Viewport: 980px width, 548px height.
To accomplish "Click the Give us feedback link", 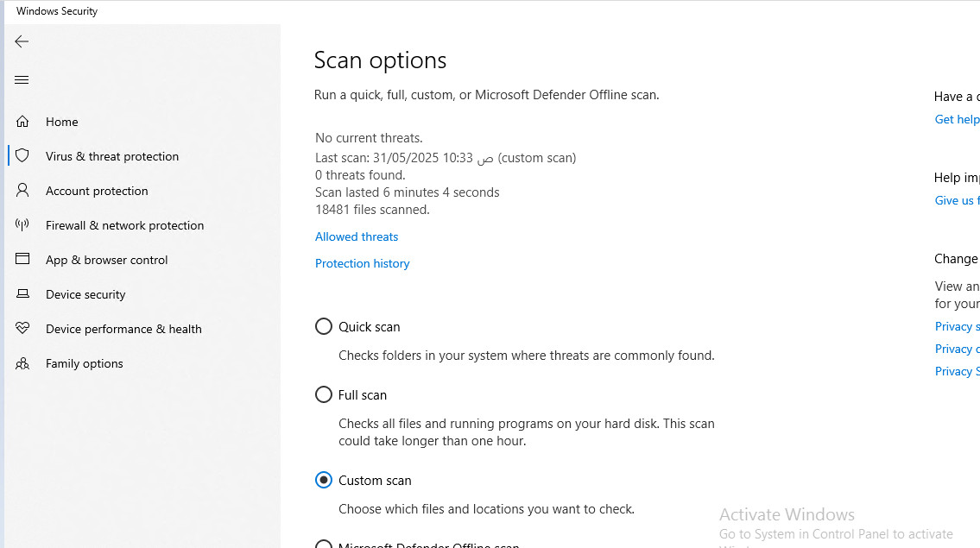I will (x=957, y=200).
